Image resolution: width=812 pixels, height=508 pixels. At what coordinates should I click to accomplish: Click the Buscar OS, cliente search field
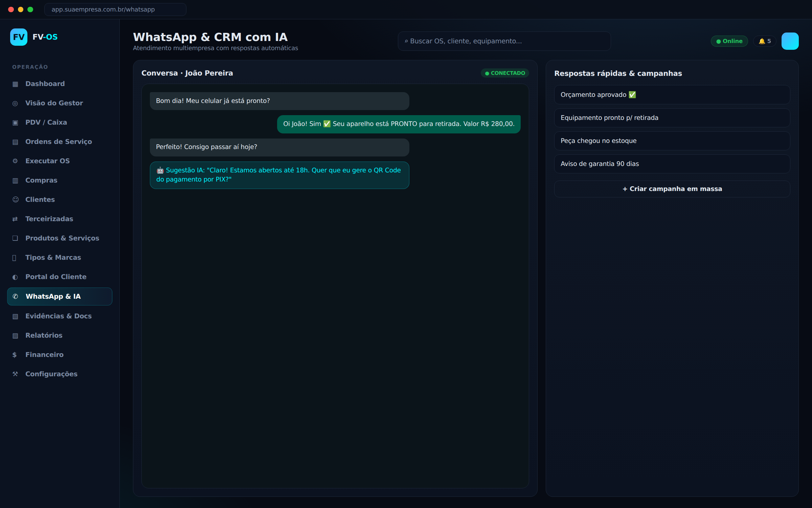pos(504,41)
